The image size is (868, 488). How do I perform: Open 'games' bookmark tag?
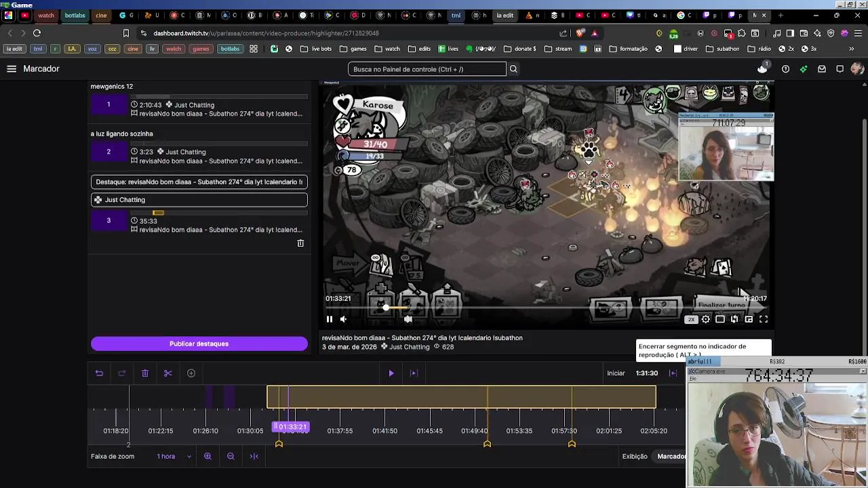(x=201, y=49)
